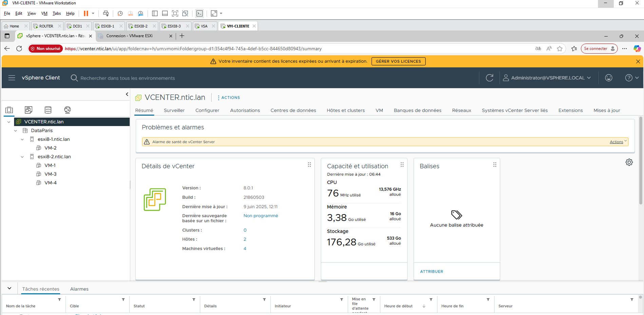Collapse the recent tasks bottom panel
The width and height of the screenshot is (644, 315).
(10, 289)
